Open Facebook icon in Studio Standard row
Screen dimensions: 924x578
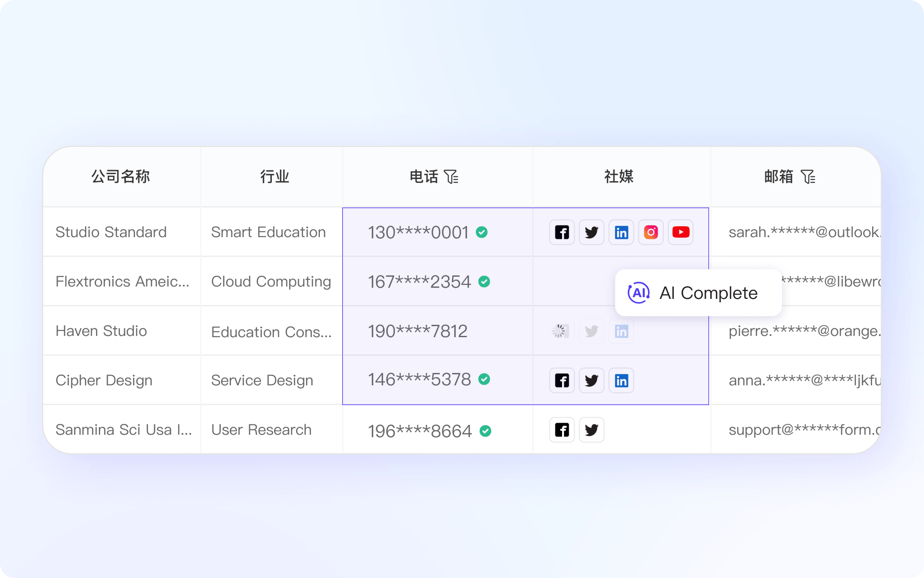pos(562,232)
